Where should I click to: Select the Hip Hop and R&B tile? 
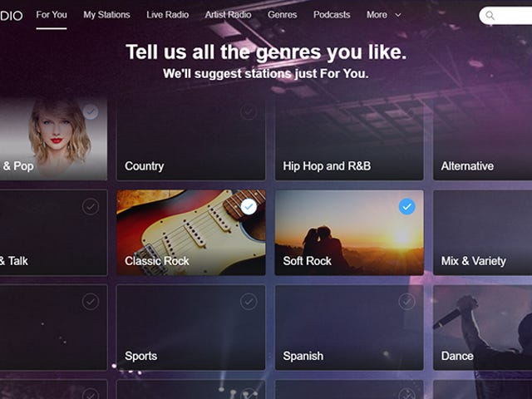click(349, 137)
